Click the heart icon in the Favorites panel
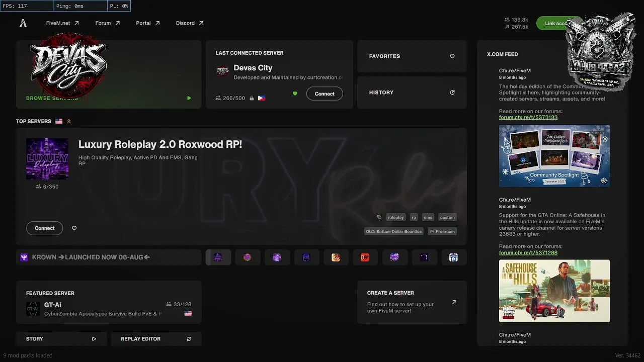This screenshot has height=362, width=644. click(x=452, y=56)
